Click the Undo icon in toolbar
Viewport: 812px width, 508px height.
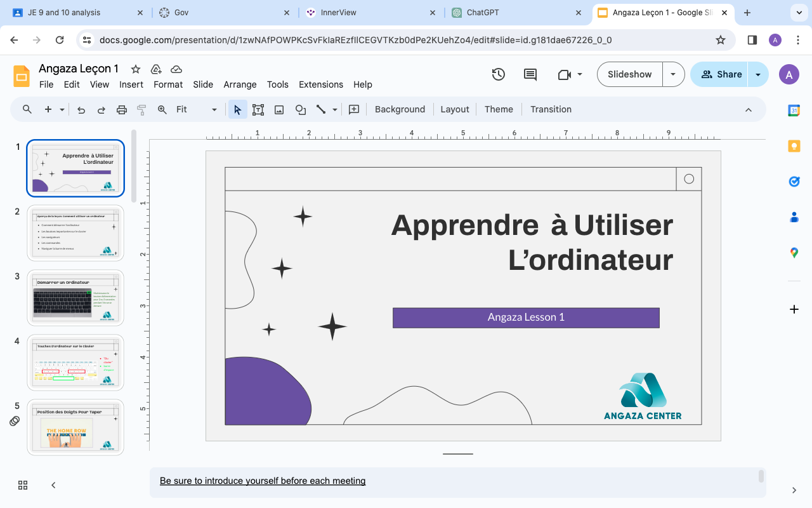point(81,109)
